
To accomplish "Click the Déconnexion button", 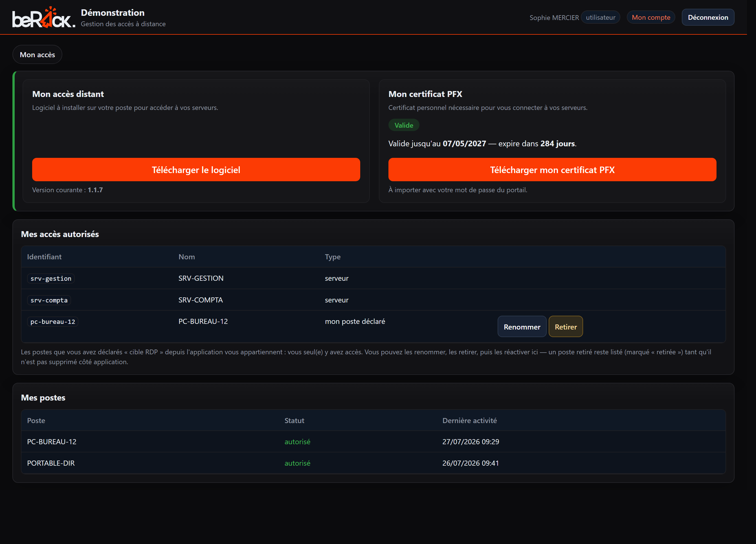I will [708, 17].
